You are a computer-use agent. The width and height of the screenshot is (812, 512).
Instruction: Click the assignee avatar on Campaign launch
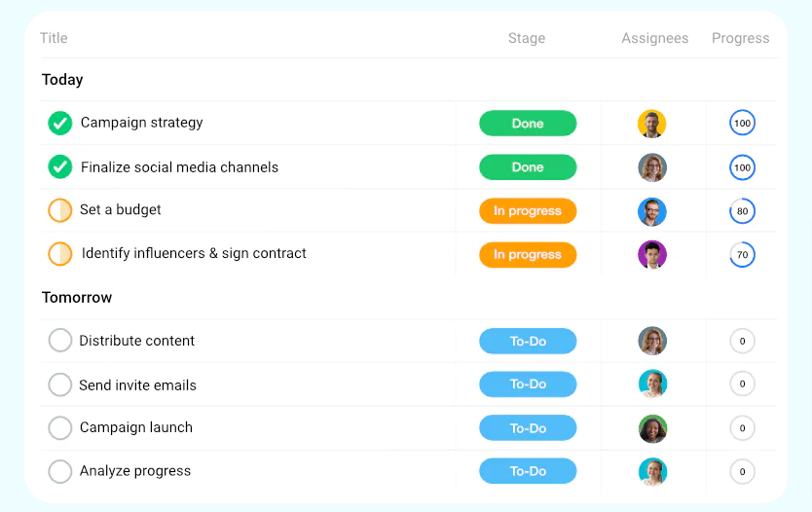click(652, 428)
